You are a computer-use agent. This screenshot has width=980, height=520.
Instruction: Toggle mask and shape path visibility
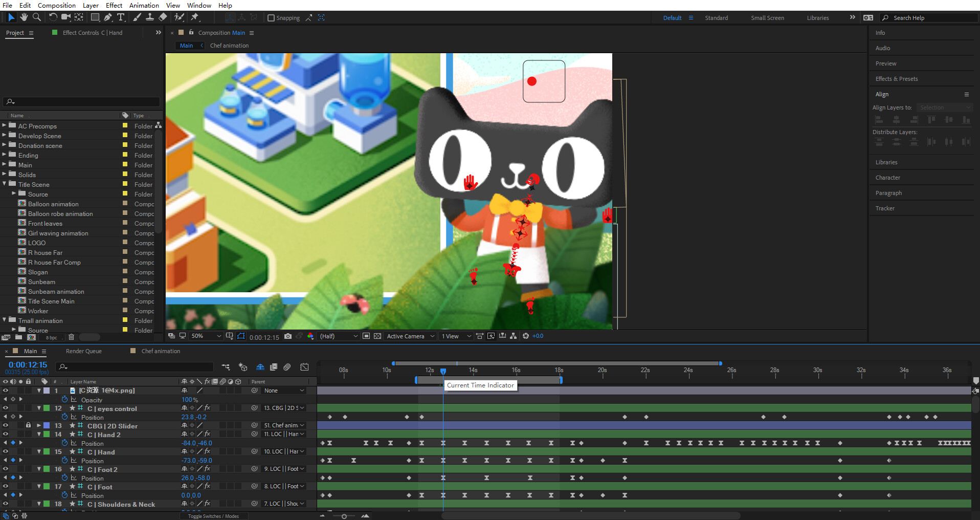241,336
